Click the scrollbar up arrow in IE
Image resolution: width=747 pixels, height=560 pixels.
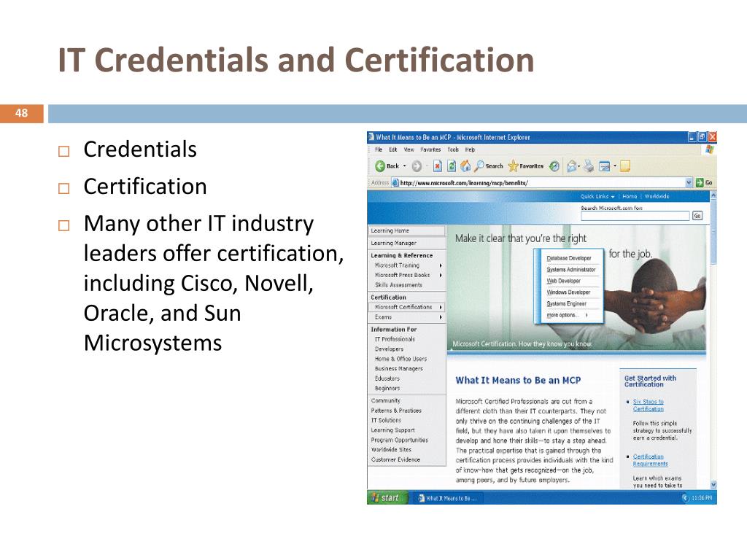tap(713, 195)
